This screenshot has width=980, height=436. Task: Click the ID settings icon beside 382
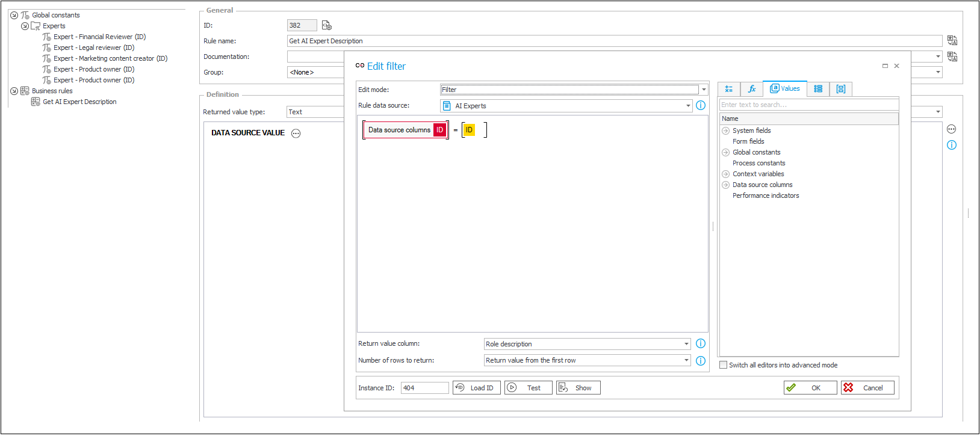click(x=327, y=25)
